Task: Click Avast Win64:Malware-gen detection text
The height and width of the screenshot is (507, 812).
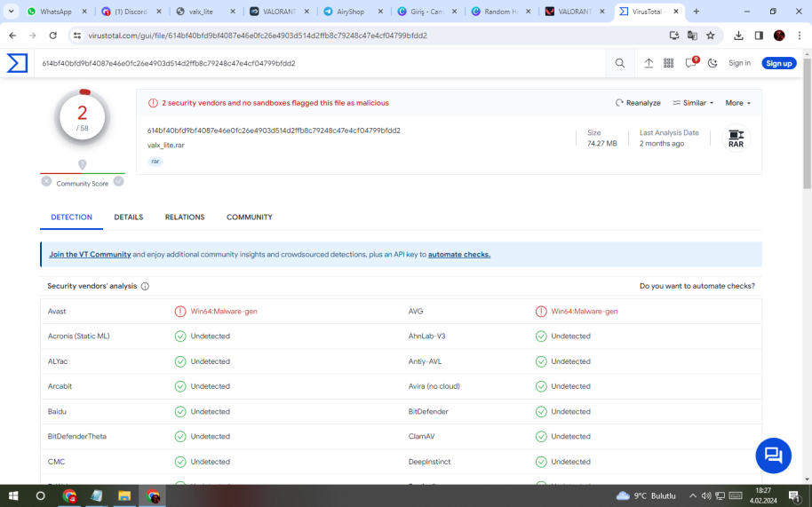Action: [224, 312]
